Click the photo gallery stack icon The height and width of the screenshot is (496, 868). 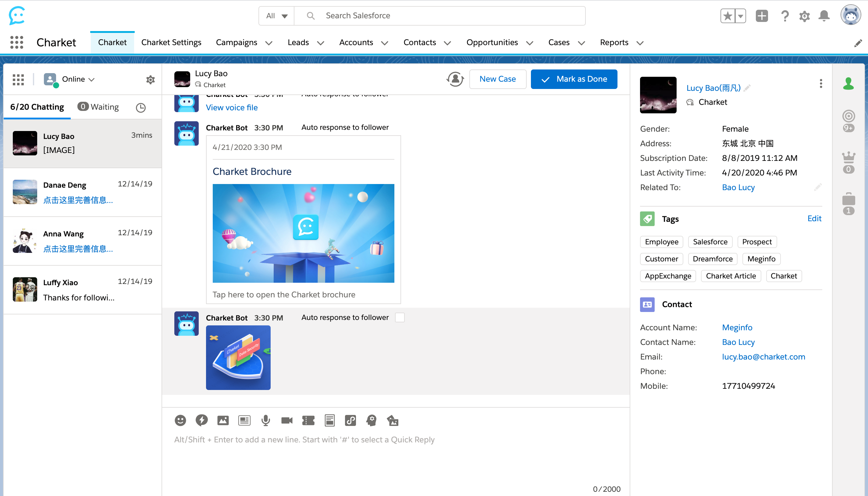393,420
